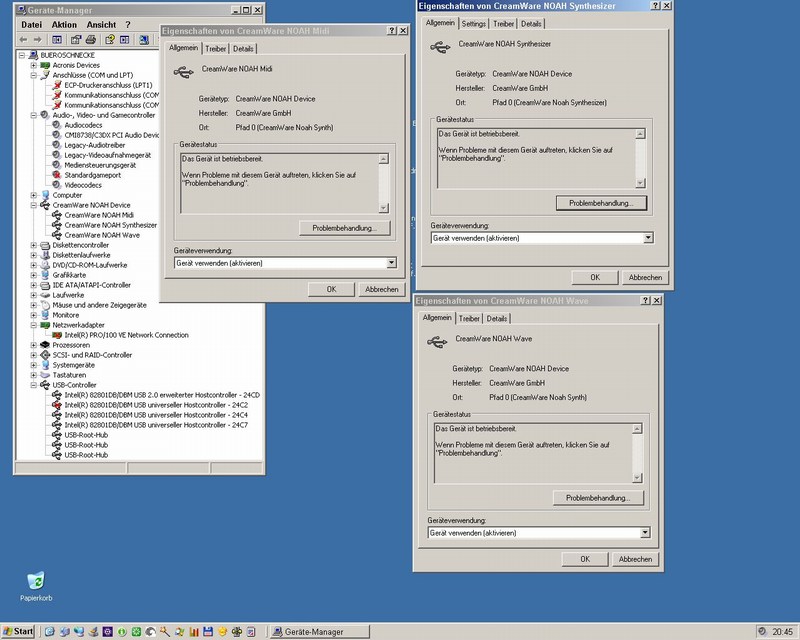
Task: Click the scan for hardware changes icon
Action: [x=144, y=40]
